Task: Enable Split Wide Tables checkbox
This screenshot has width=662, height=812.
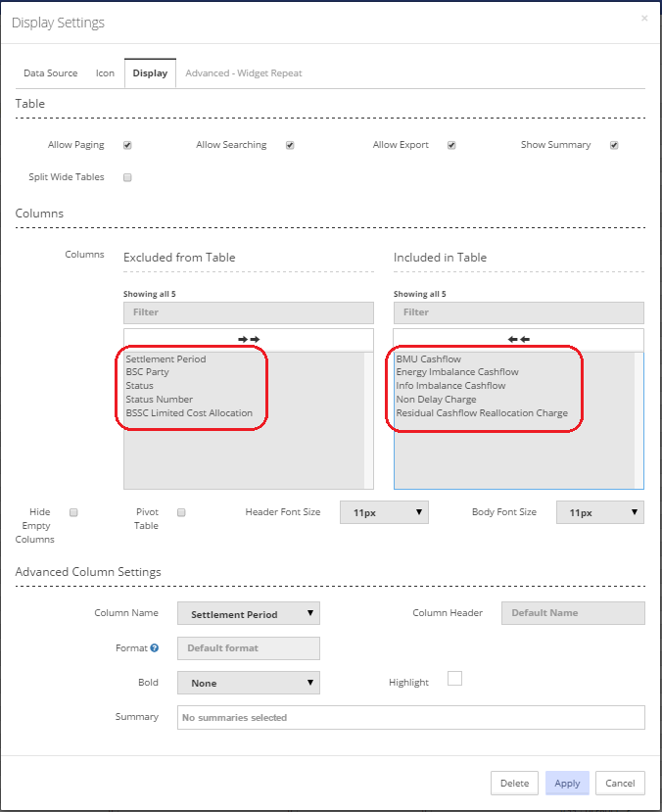Action: click(x=127, y=177)
